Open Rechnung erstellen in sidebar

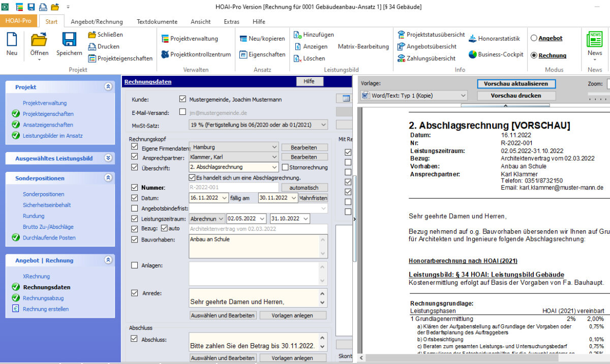pyautogui.click(x=46, y=309)
